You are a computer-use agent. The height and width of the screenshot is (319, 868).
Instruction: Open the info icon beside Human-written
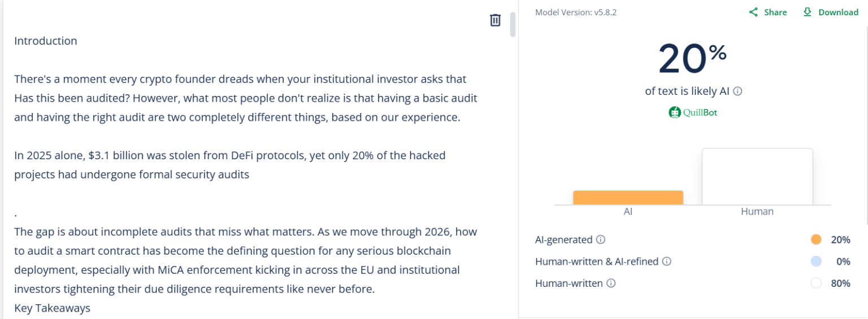[x=611, y=283]
